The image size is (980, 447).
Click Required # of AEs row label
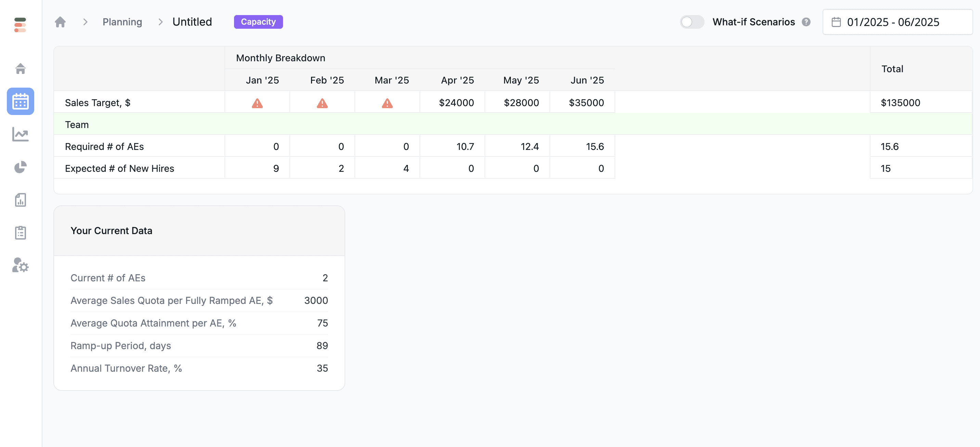pos(104,146)
